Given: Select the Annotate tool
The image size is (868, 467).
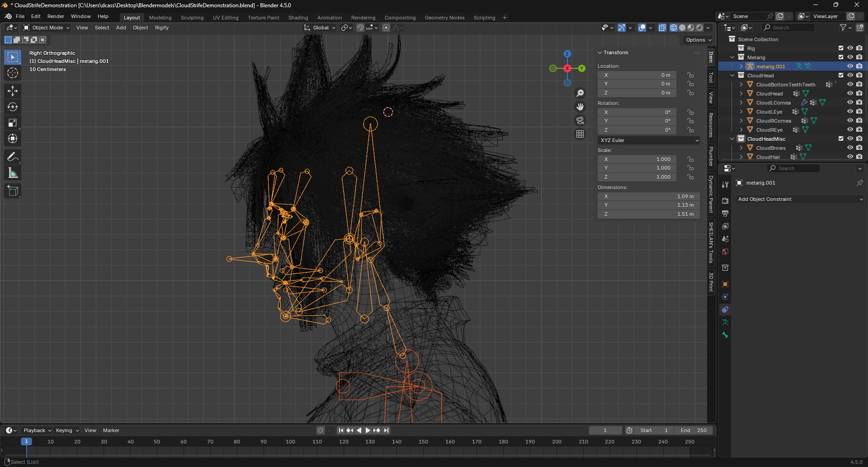Looking at the screenshot, I should point(13,157).
